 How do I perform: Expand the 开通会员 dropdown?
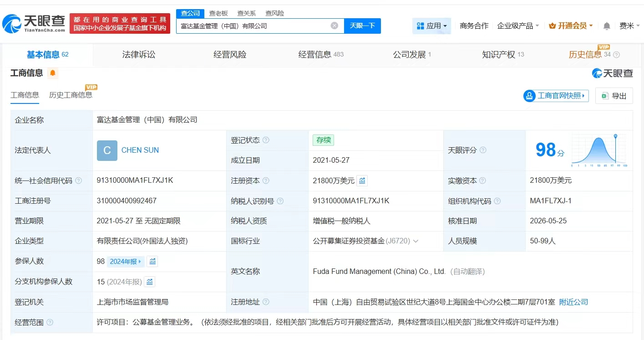tap(571, 26)
